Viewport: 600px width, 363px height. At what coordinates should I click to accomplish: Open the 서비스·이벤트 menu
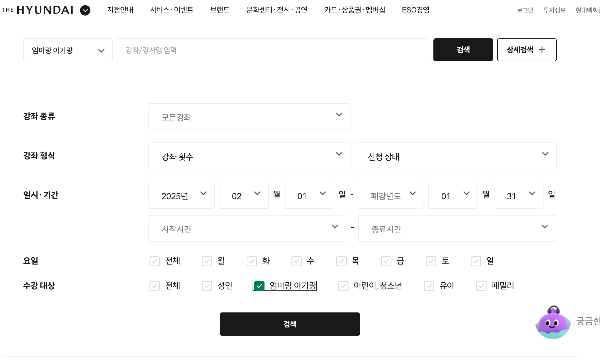point(171,10)
